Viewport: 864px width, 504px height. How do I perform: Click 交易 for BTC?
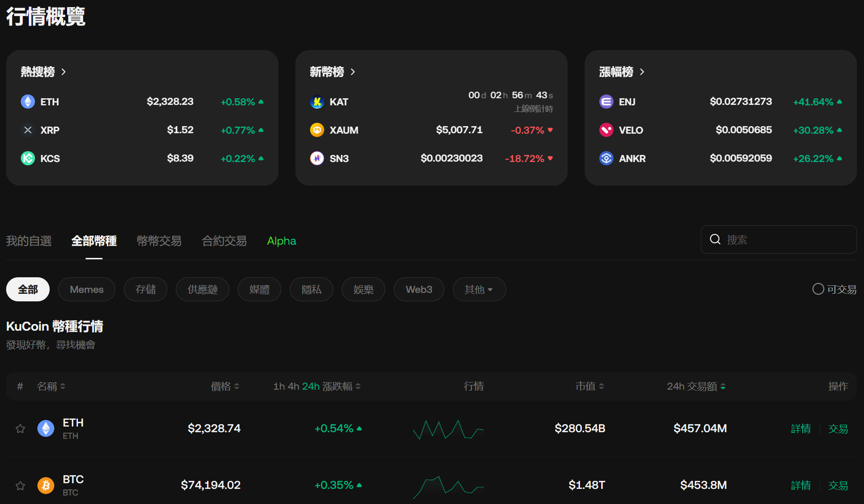point(838,485)
